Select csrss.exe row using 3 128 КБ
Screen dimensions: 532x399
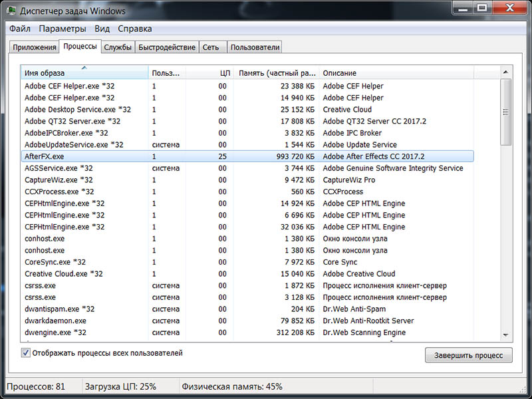coord(247,297)
